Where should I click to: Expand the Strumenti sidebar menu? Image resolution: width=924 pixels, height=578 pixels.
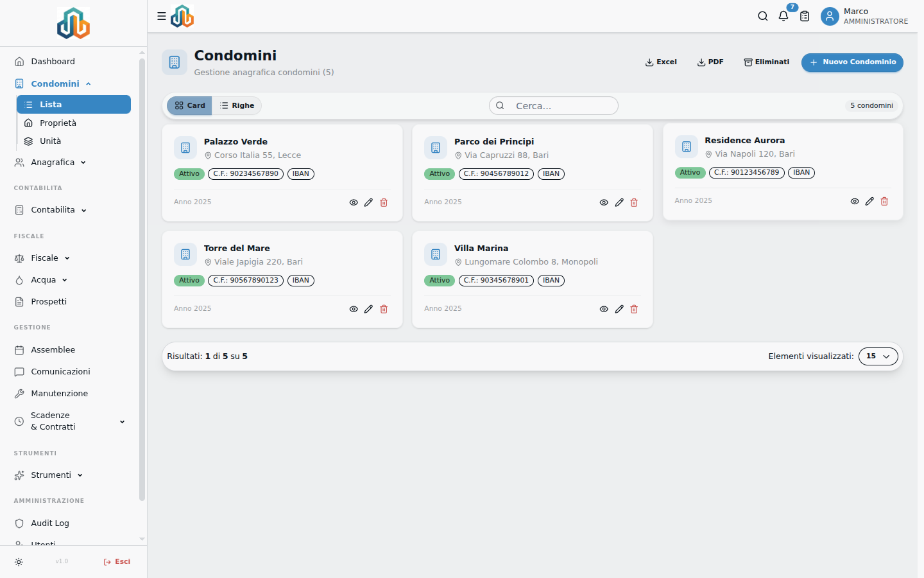pos(80,475)
